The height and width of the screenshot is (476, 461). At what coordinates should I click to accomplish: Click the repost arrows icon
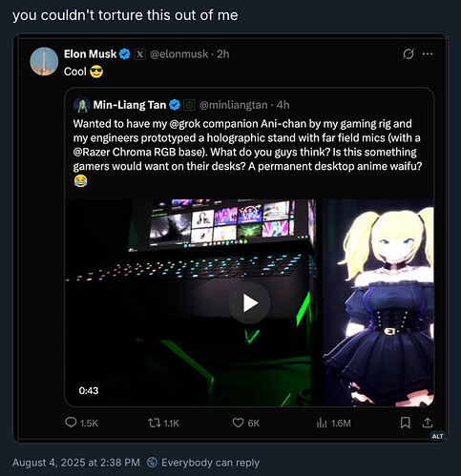pyautogui.click(x=154, y=423)
